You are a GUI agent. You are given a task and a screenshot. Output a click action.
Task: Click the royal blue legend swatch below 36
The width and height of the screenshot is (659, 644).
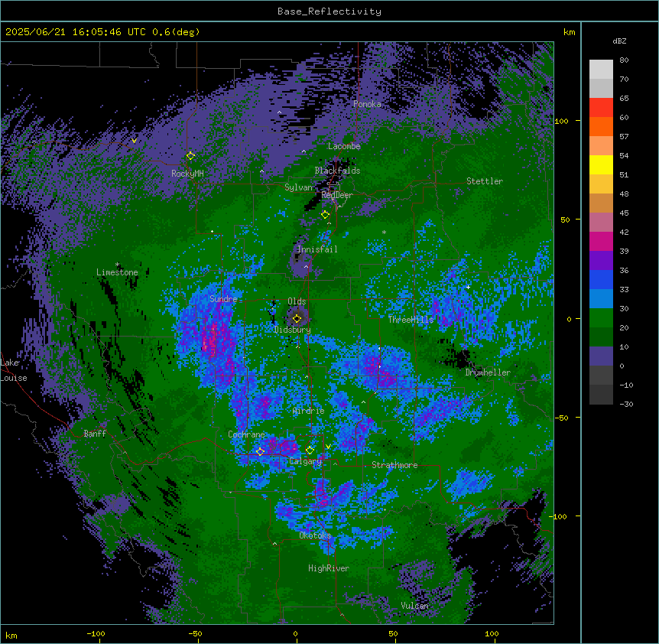tap(601, 279)
